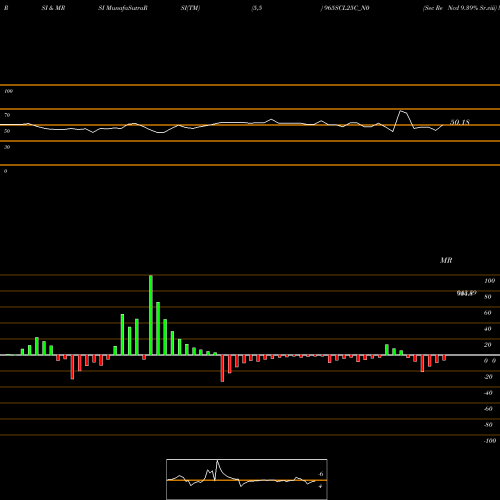The height and width of the screenshot is (500, 500).
Task: Click the MR axis label -60
Action: click(488, 409)
